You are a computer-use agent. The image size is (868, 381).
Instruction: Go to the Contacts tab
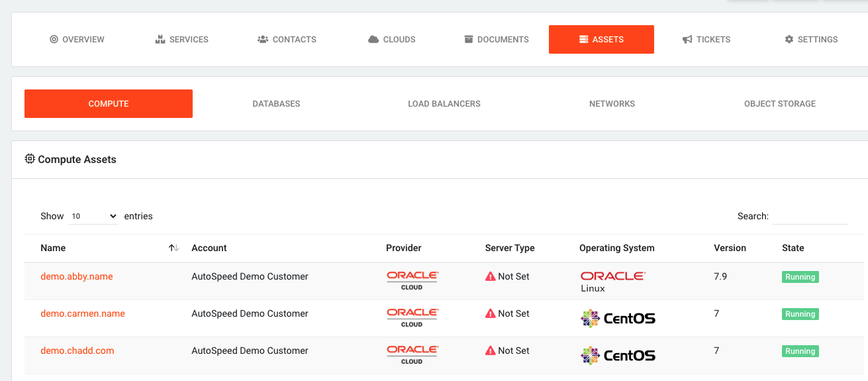point(287,39)
